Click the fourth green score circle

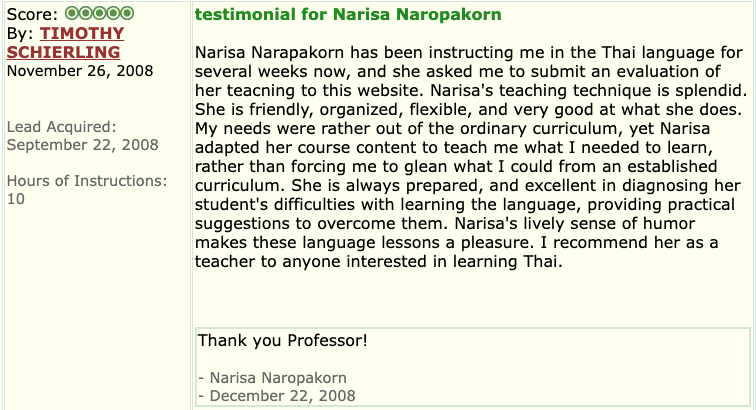click(x=113, y=13)
